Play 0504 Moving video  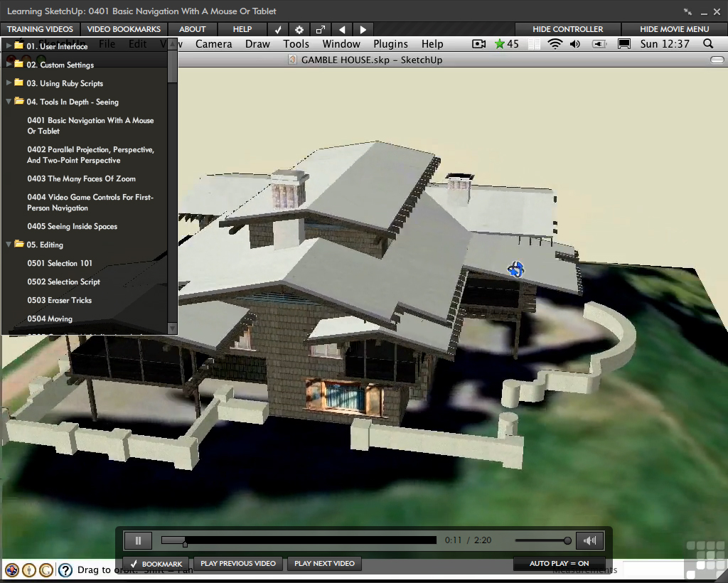pos(50,319)
